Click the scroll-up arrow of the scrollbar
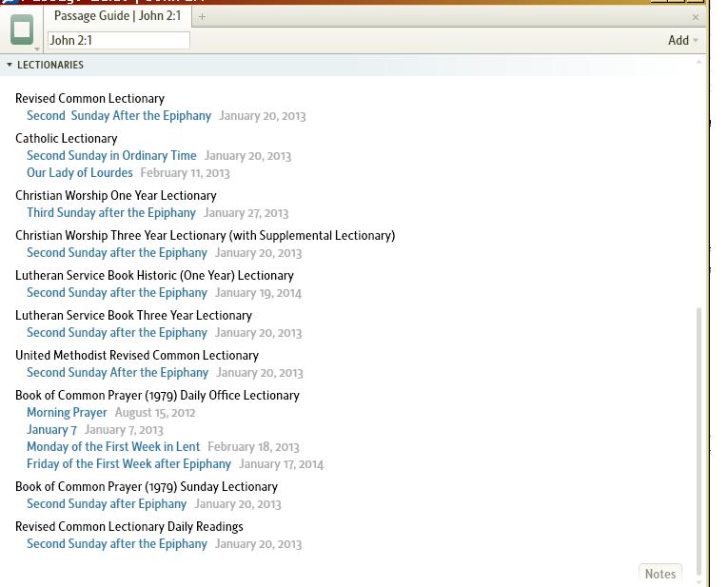 click(x=698, y=62)
